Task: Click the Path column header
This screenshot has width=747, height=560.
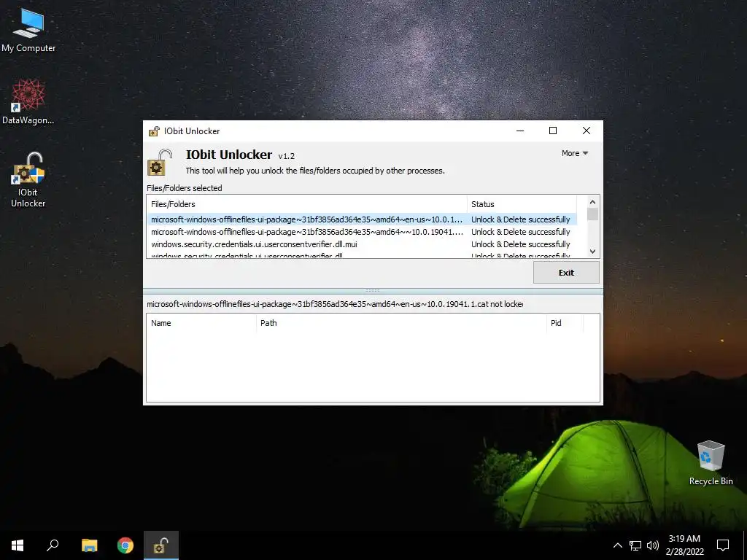Action: (x=401, y=323)
